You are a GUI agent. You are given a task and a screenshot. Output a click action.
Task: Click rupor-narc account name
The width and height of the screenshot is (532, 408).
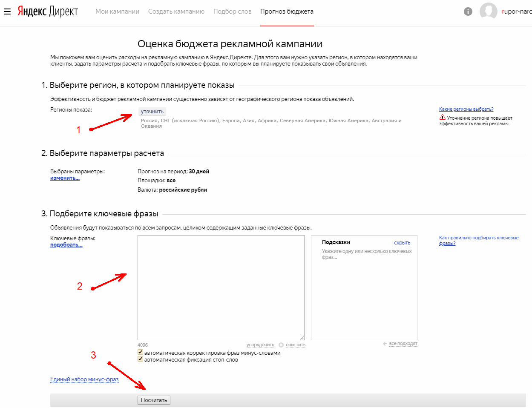[x=517, y=11]
